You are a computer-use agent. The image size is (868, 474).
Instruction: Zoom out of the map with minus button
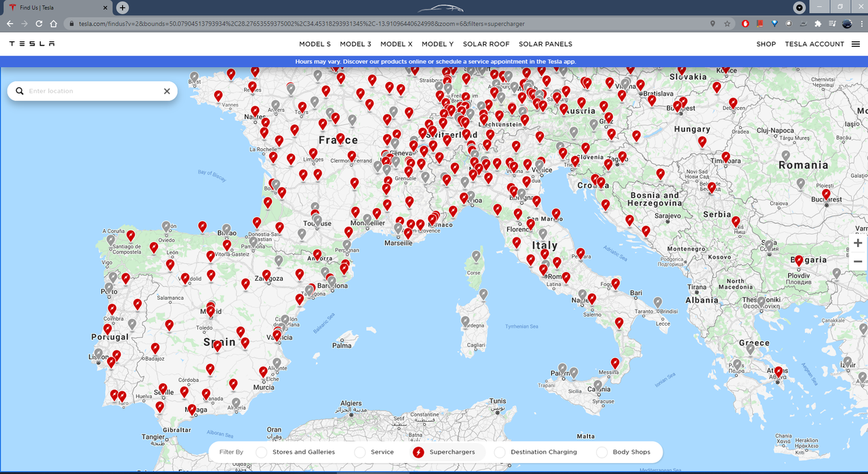858,262
